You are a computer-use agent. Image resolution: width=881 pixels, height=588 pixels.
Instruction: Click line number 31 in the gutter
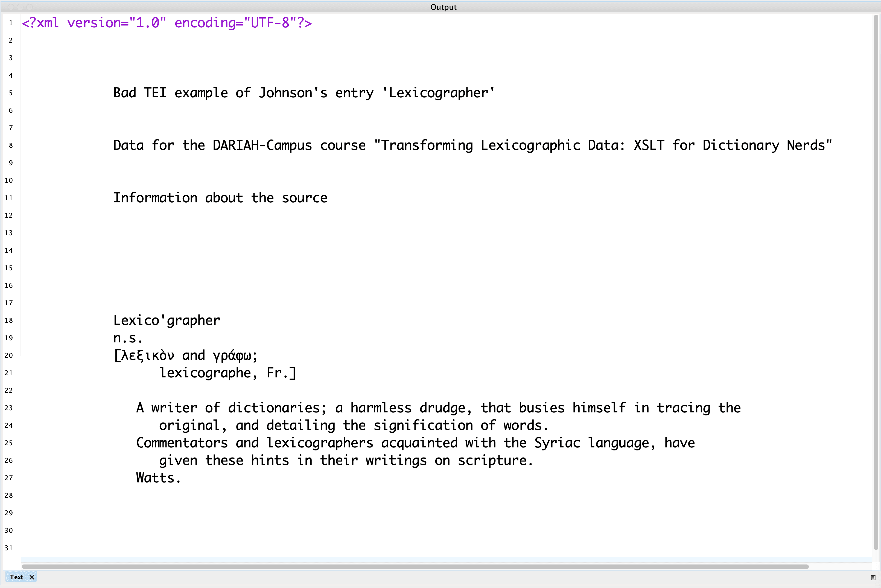point(9,548)
